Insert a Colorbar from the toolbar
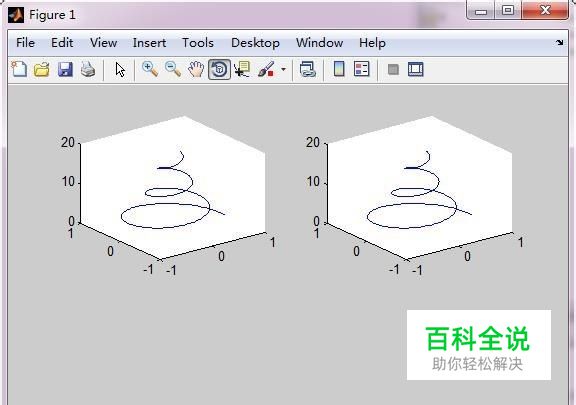576x405 pixels. click(x=339, y=69)
